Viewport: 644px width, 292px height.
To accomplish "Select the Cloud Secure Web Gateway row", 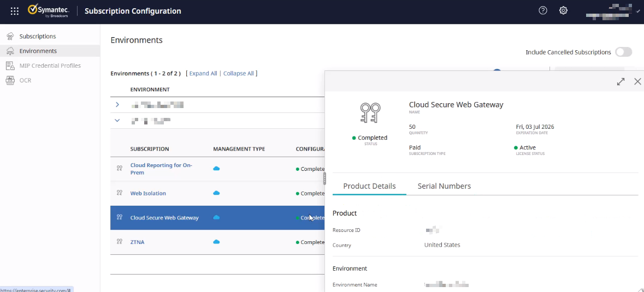I will 217,218.
